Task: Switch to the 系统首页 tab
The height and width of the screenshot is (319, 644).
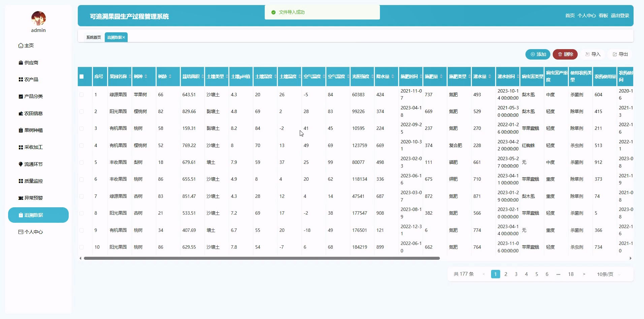Action: [93, 37]
